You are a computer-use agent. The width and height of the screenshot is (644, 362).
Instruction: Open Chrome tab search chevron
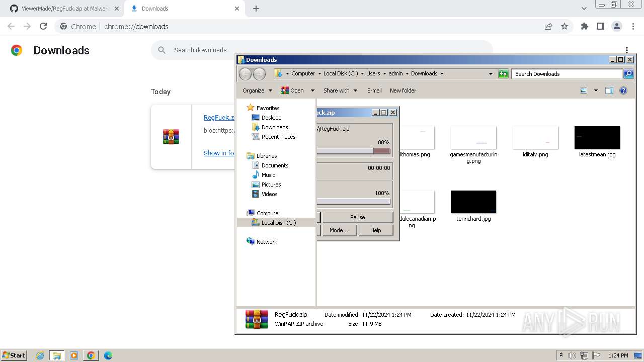click(584, 9)
